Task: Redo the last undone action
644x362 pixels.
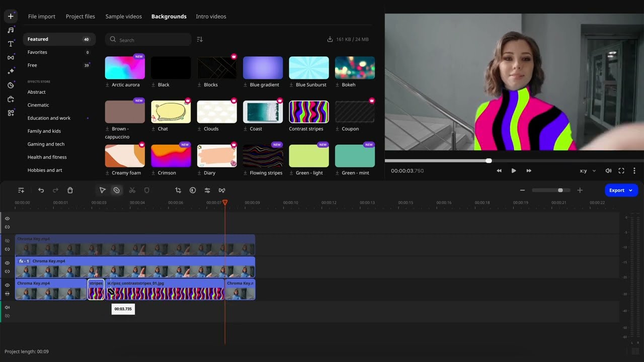Action: pyautogui.click(x=55, y=190)
